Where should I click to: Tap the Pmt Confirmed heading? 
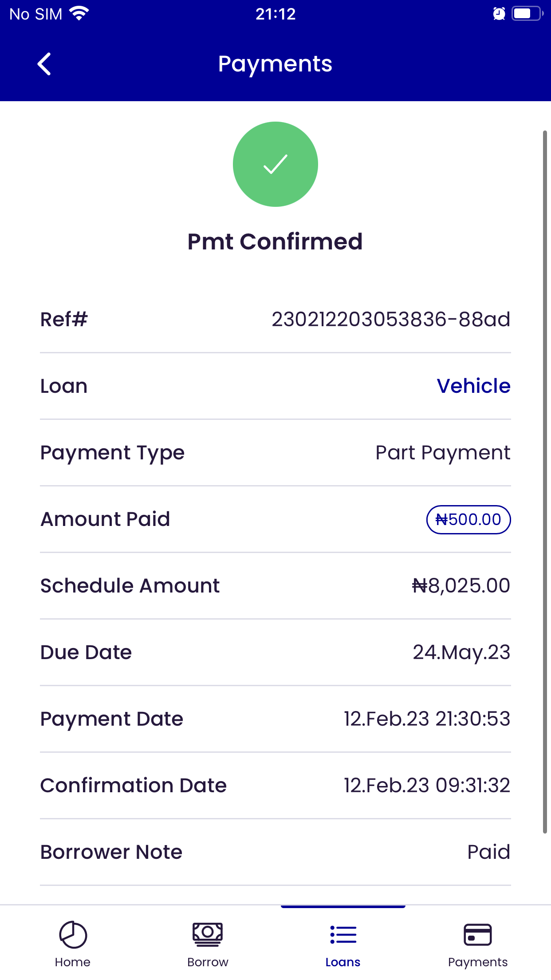pos(275,242)
